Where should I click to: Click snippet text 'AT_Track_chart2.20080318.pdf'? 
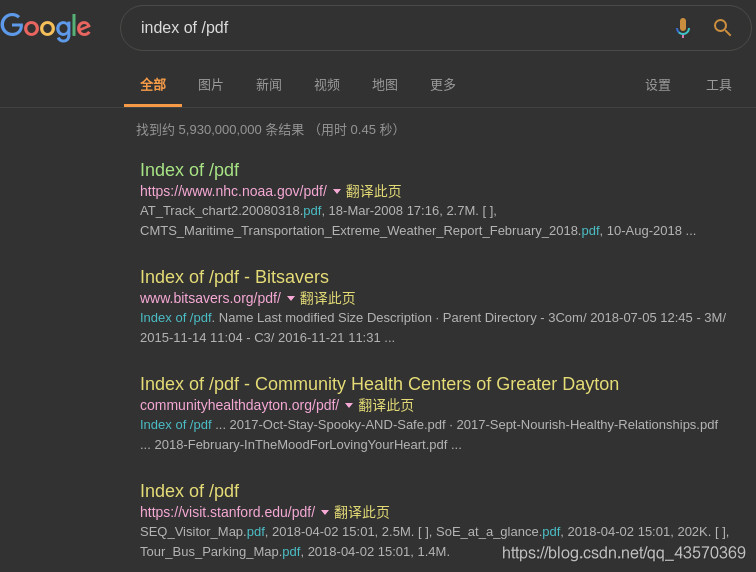tap(230, 211)
